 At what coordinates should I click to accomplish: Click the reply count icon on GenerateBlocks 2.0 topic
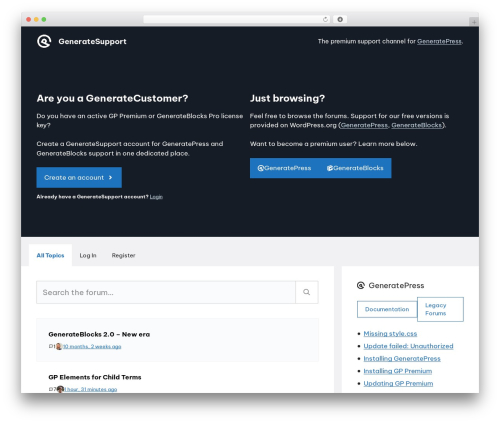(52, 347)
